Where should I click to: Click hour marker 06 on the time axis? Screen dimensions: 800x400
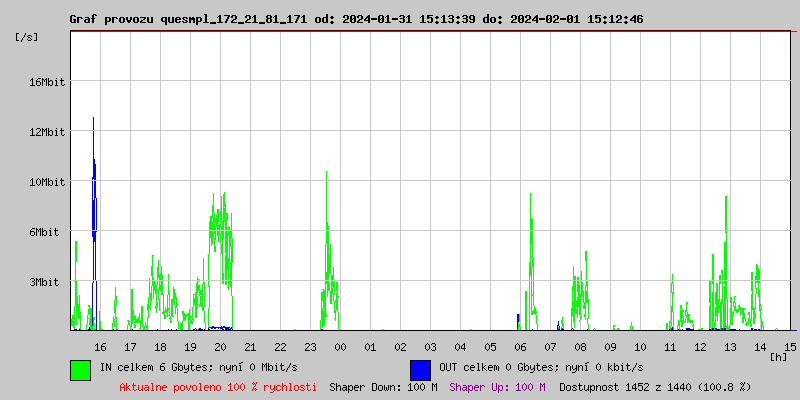(x=520, y=346)
